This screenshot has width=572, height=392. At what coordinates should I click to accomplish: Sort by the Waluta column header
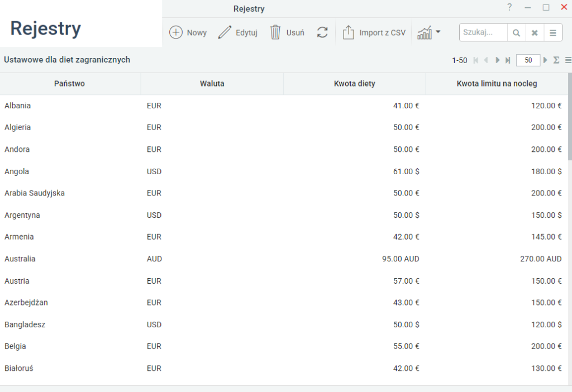click(x=212, y=84)
